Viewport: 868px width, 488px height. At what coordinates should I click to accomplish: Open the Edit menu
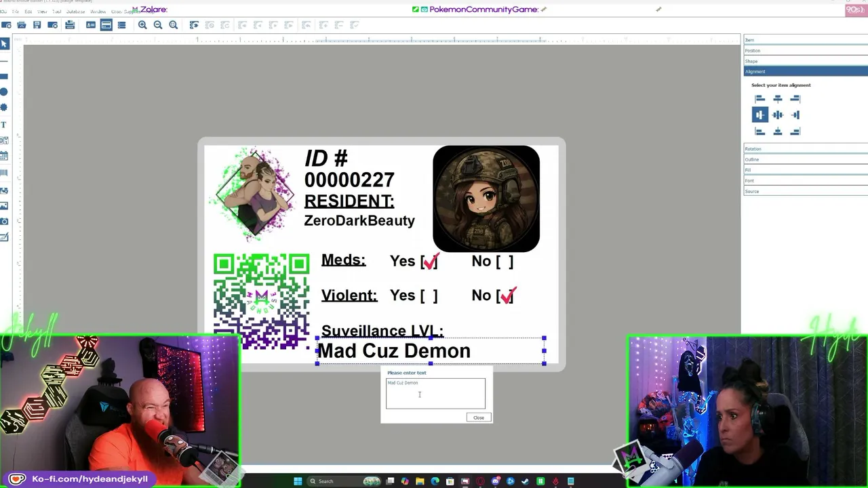click(28, 12)
